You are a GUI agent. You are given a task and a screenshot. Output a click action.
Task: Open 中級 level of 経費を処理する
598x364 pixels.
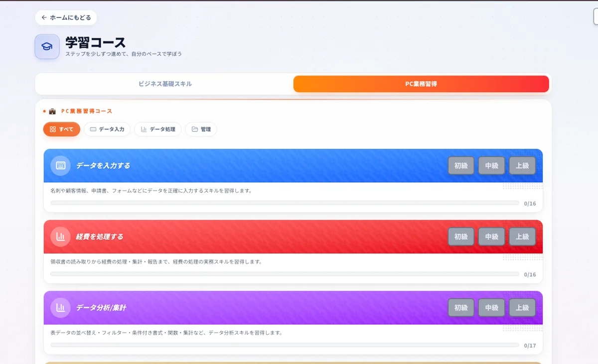click(x=492, y=237)
